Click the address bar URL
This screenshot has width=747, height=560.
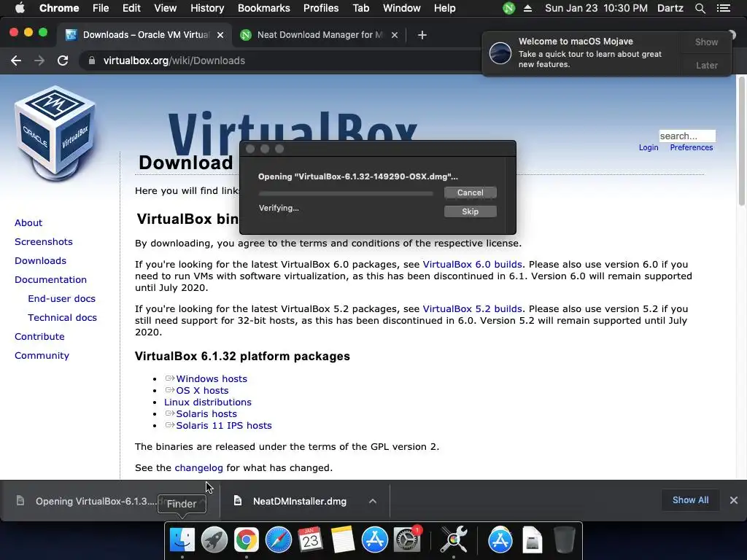(174, 61)
